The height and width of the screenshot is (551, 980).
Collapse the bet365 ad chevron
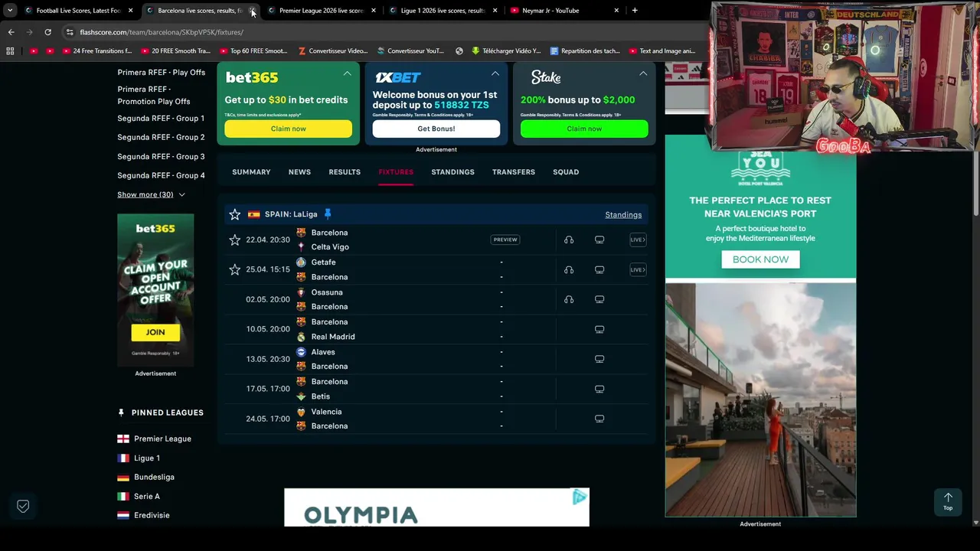coord(347,73)
